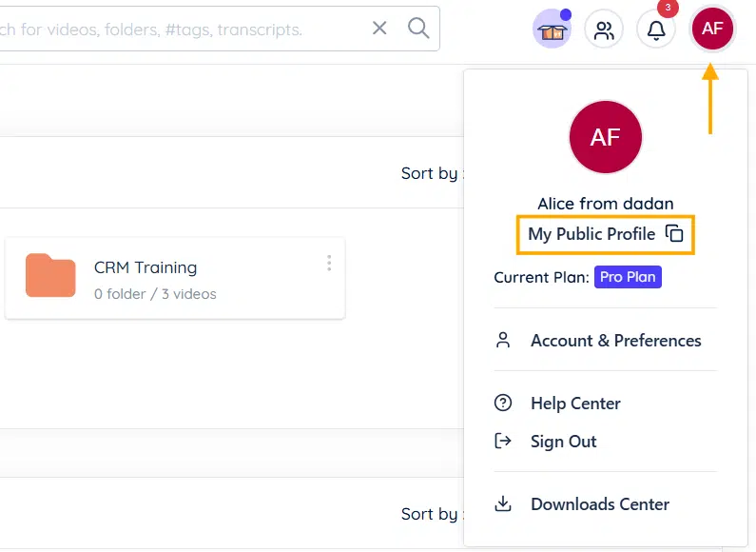Screen dimensions: 756x552
Task: Click the Pro Plan badge
Action: pyautogui.click(x=628, y=278)
